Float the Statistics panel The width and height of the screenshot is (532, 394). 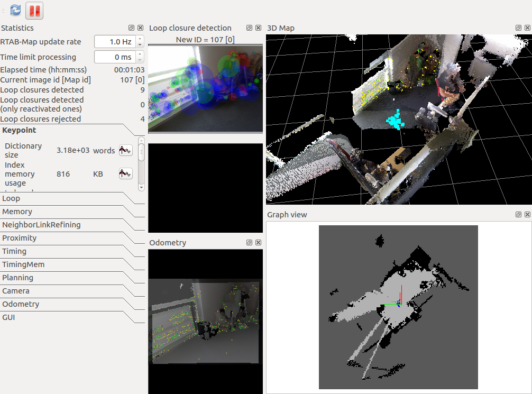tap(131, 28)
